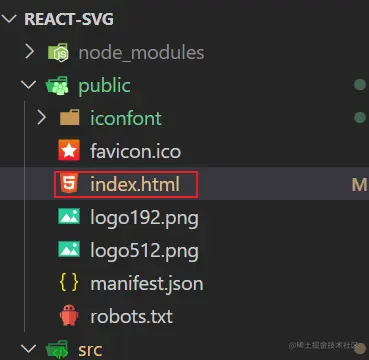The height and width of the screenshot is (360, 369).
Task: Click the image icon of logo192.png
Action: tap(69, 216)
